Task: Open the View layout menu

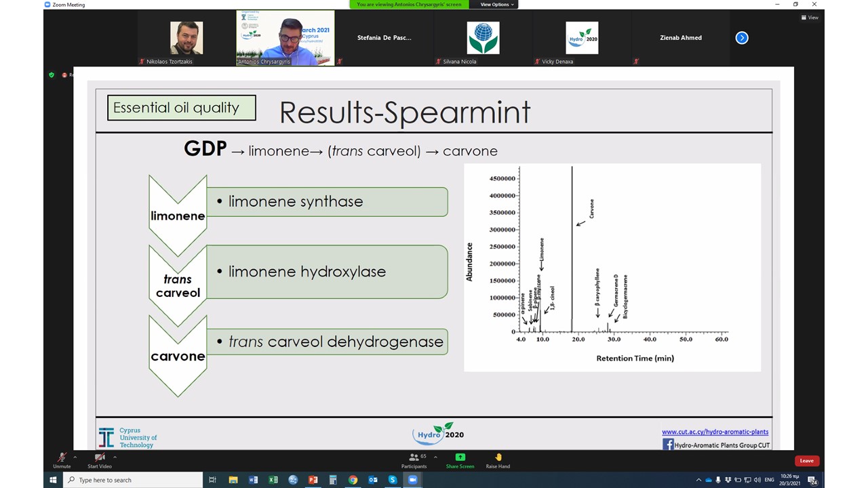Action: 810,18
